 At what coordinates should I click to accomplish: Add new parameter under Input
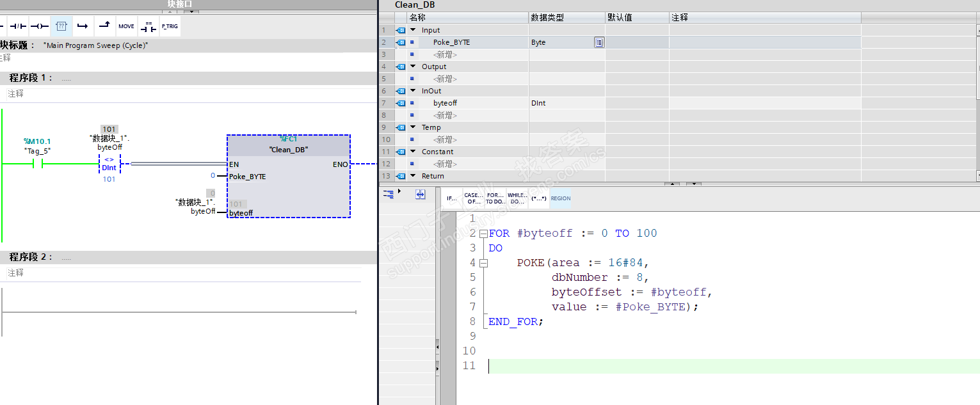click(445, 54)
